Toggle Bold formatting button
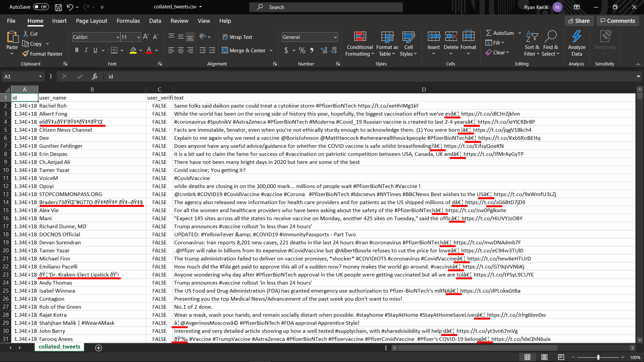Screen dimensions: 644x362 click(77, 50)
